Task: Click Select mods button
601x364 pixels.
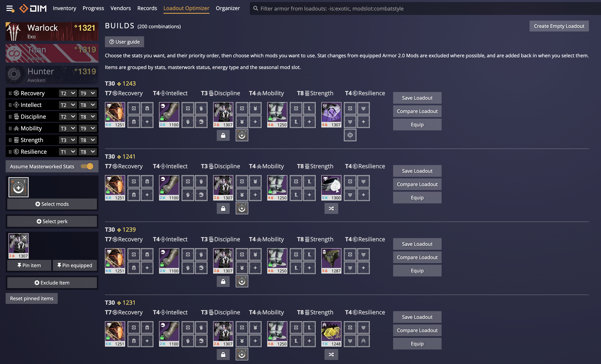Action: coord(52,204)
